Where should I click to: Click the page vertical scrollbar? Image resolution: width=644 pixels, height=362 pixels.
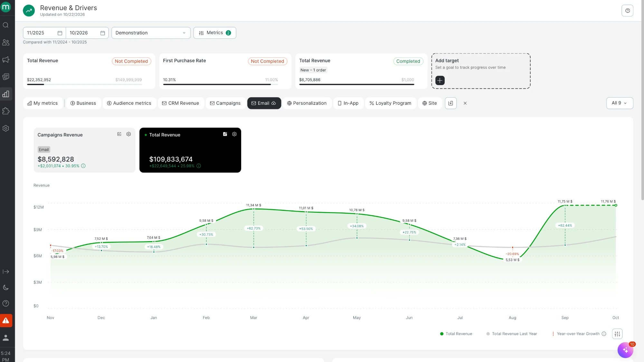pos(642,100)
